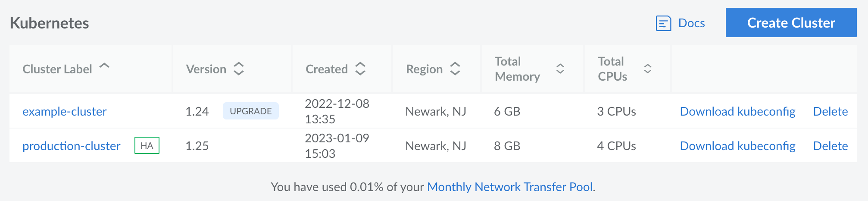The height and width of the screenshot is (201, 868).
Task: Sort by Cluster Label arrow icon
Action: click(104, 66)
